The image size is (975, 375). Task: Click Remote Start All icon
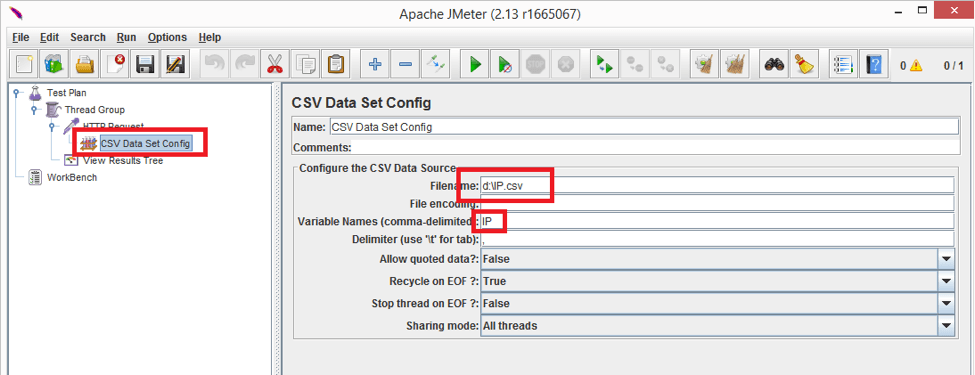604,63
